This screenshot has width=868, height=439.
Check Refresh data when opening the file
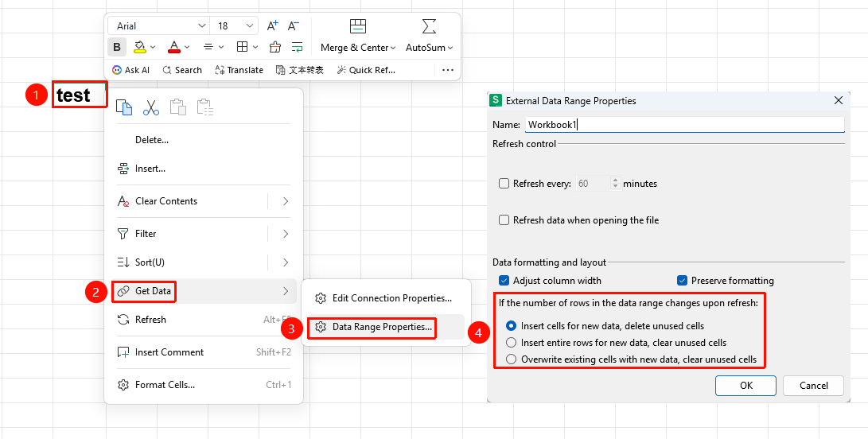[504, 219]
